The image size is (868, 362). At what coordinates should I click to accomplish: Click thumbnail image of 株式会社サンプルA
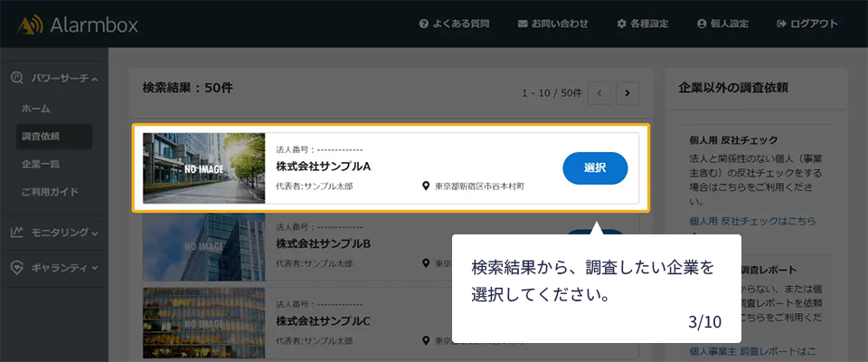tap(203, 168)
